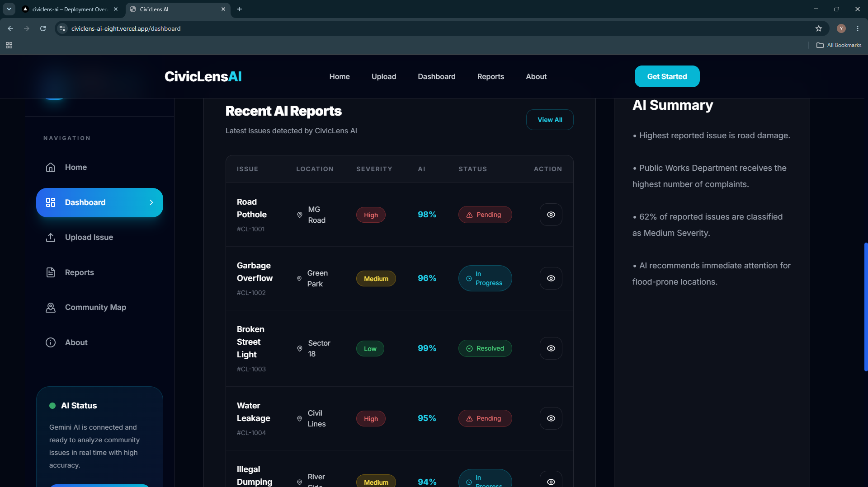Click the #CL-1004 report ID
This screenshot has height=487, width=868.
[251, 433]
